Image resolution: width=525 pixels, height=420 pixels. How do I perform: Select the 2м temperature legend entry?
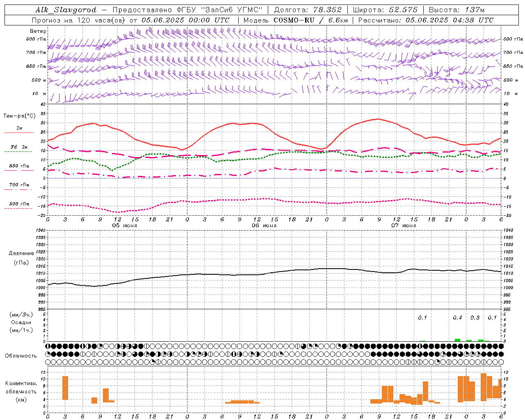[x=19, y=128]
